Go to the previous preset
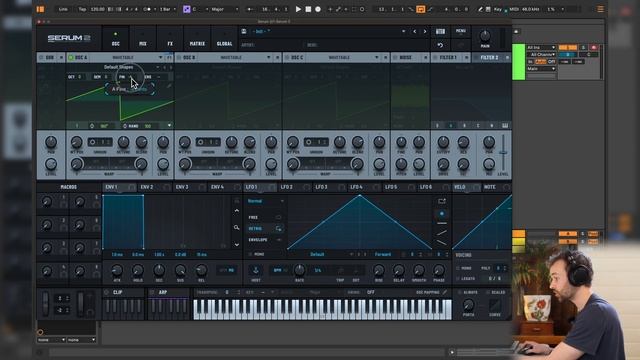Viewport: 640px width, 360px height. coord(415,31)
